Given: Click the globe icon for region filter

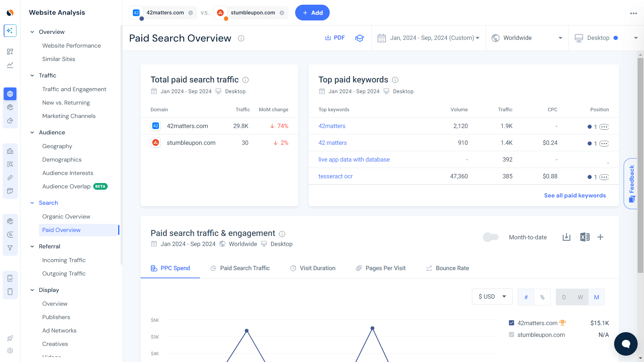Looking at the screenshot, I should click(x=495, y=38).
